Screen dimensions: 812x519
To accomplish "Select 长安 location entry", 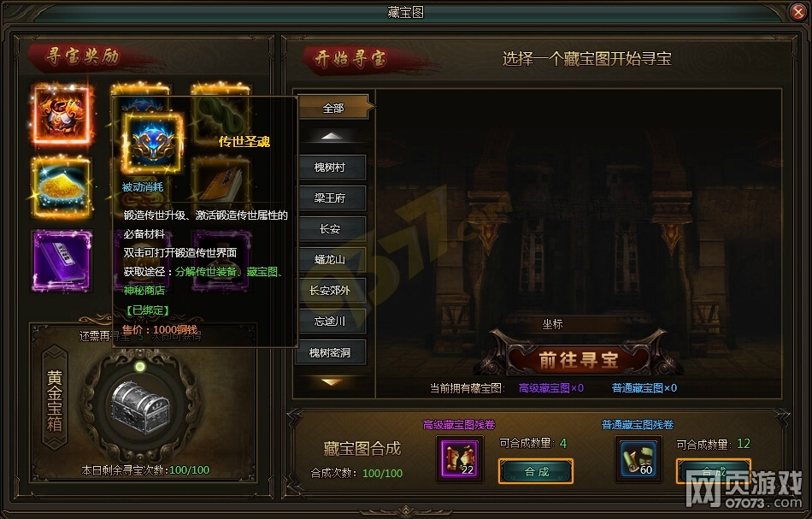I will pyautogui.click(x=332, y=229).
